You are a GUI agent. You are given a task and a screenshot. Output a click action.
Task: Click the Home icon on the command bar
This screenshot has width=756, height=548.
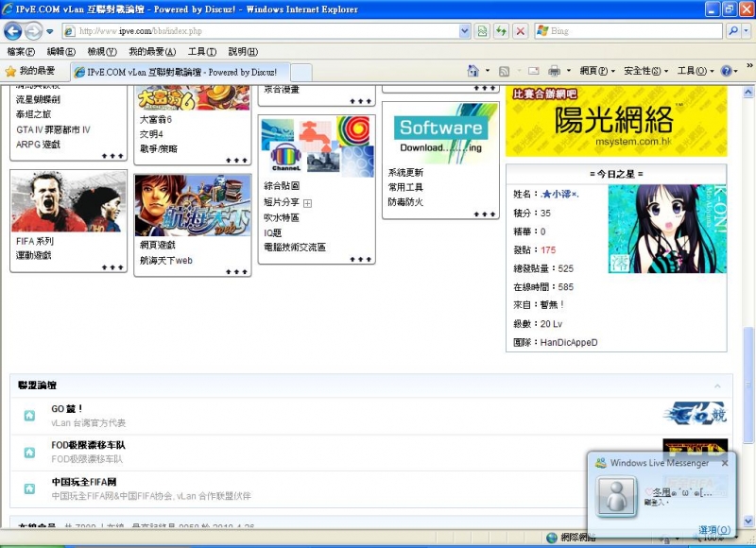point(473,71)
